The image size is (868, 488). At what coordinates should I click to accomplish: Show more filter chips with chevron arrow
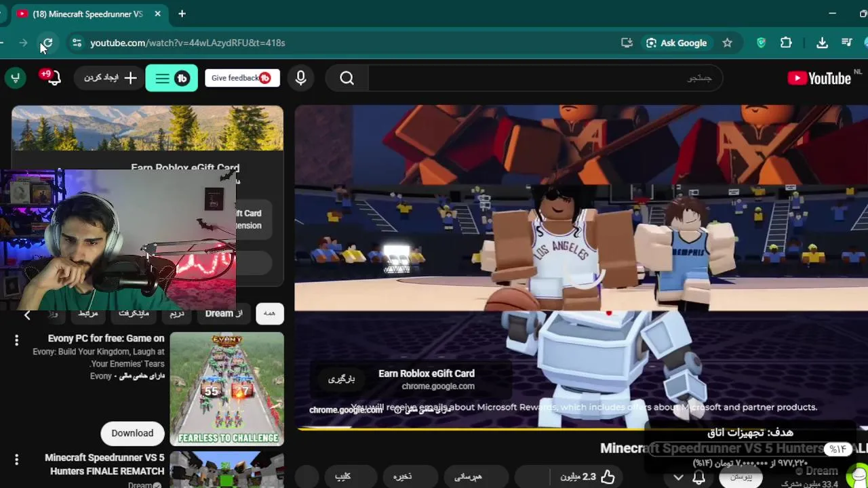(27, 314)
